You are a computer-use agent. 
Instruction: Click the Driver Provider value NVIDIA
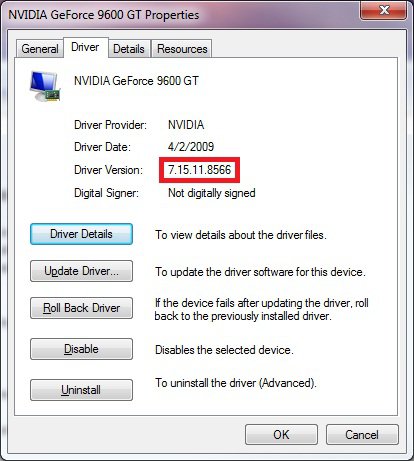(x=186, y=125)
